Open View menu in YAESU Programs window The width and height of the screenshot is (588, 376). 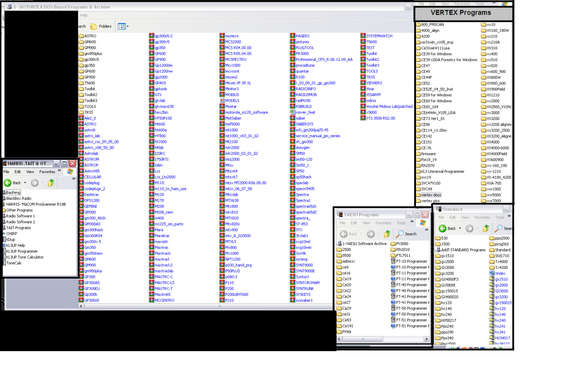pos(366,223)
